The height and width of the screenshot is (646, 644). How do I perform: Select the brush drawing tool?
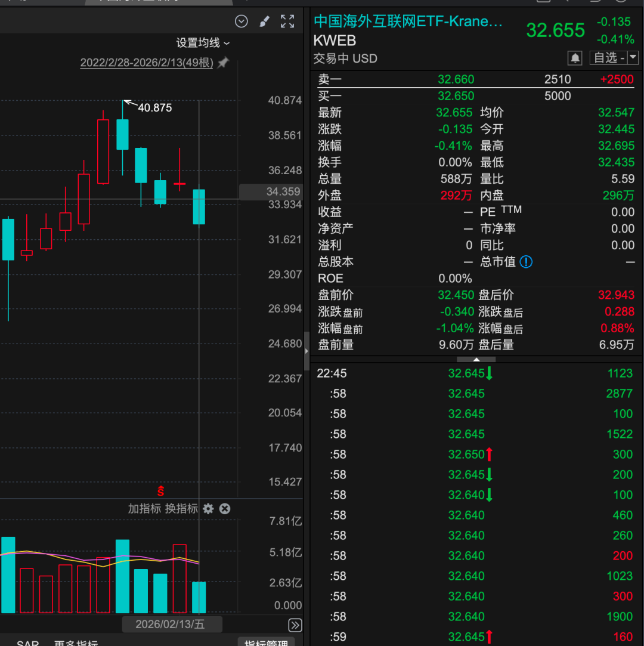[x=264, y=21]
